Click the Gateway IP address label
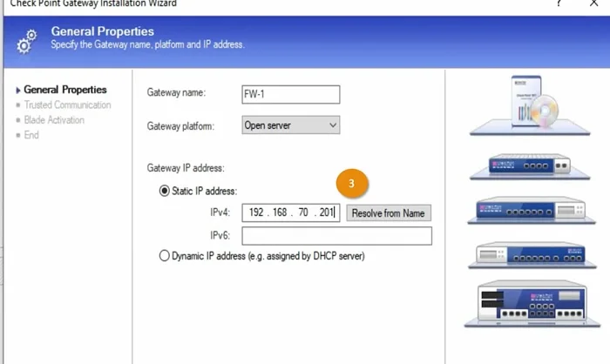Image resolution: width=610 pixels, height=364 pixels. pyautogui.click(x=186, y=168)
